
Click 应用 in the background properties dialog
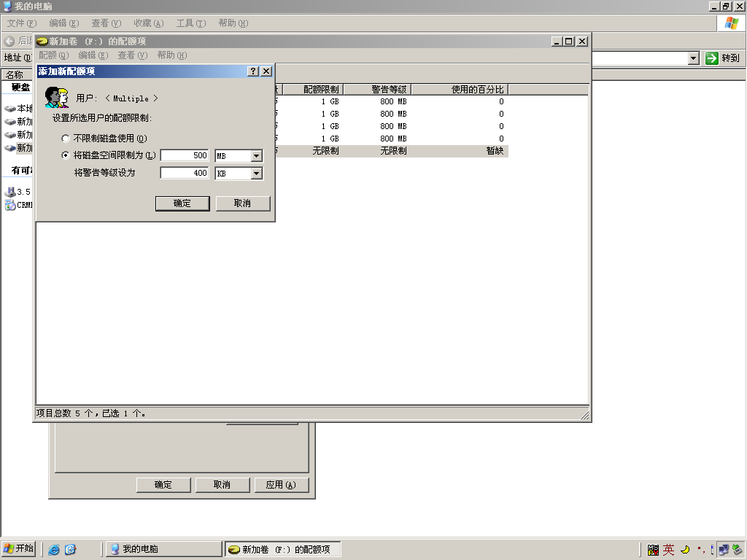(282, 485)
